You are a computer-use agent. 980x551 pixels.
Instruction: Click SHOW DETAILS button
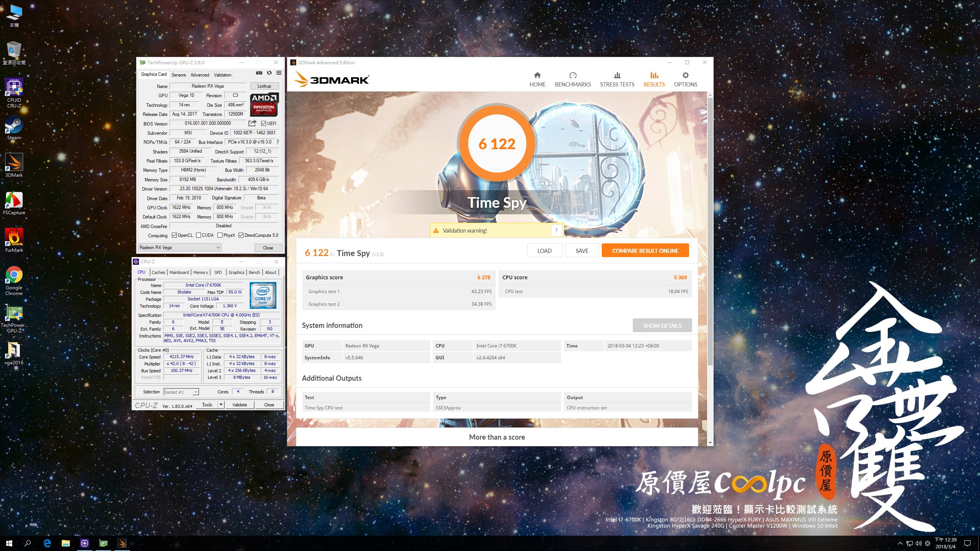click(x=662, y=326)
